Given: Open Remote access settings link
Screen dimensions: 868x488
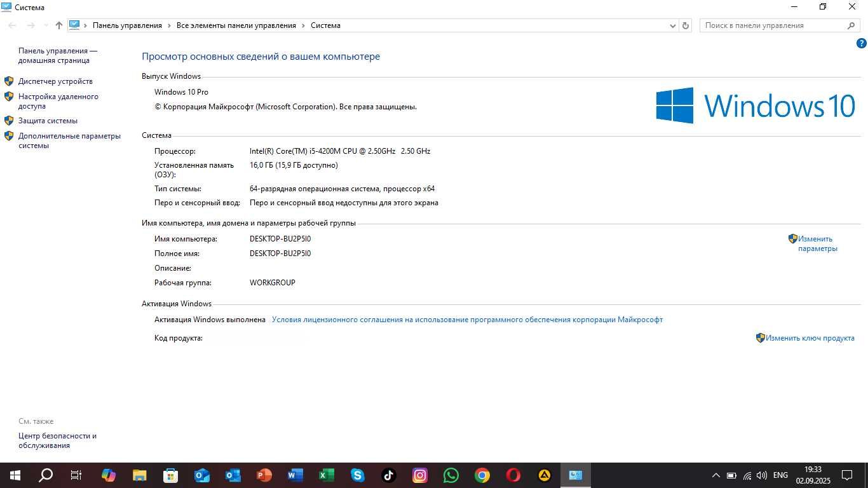Looking at the screenshot, I should coord(58,101).
